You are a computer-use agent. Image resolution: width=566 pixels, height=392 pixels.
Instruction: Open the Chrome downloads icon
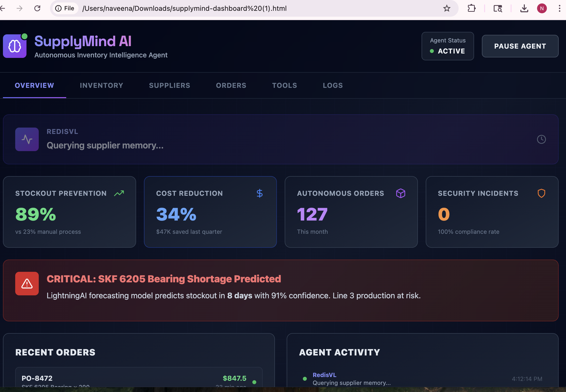coord(524,8)
